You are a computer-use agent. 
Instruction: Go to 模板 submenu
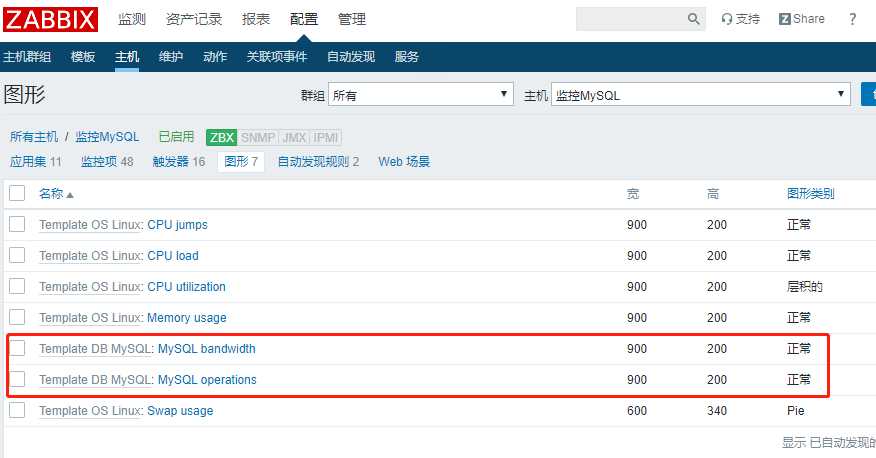83,57
